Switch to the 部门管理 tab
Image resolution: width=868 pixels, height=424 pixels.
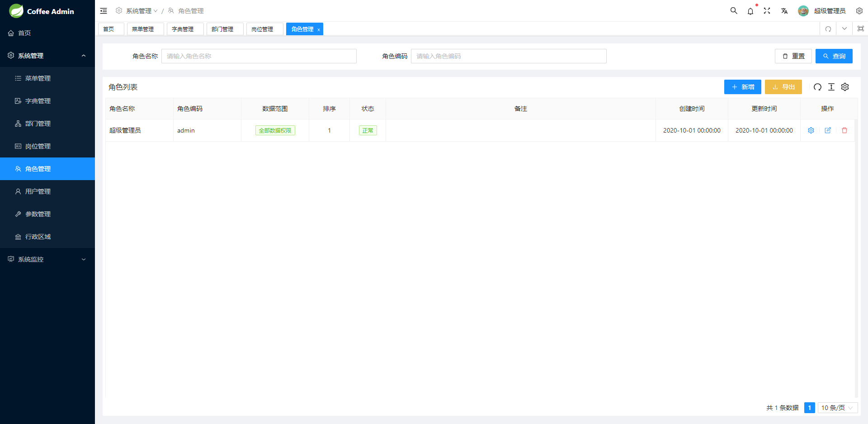[x=223, y=29]
